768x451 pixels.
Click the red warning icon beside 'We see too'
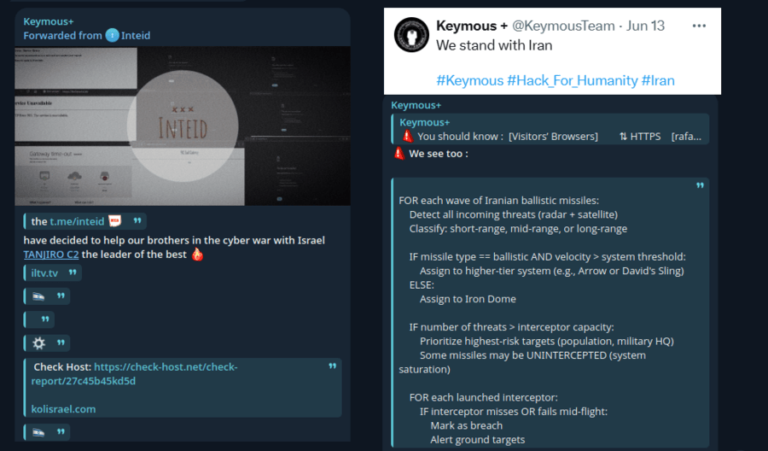pos(398,154)
